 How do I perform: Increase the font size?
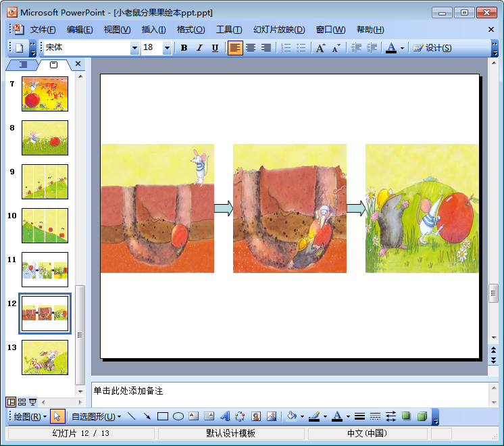[320, 48]
